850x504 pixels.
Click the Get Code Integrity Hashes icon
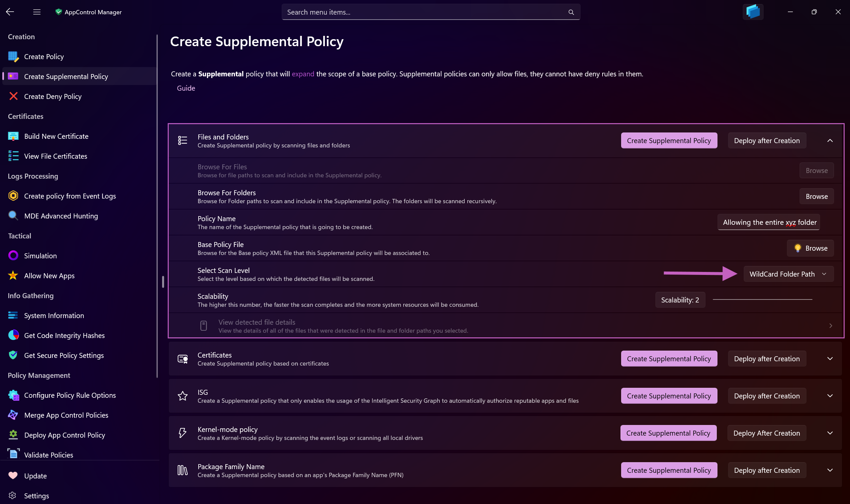[13, 335]
